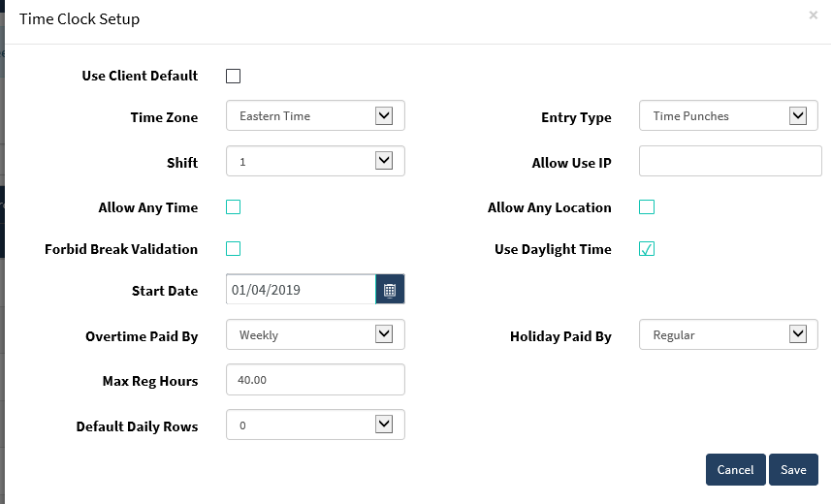Viewport: 831px width, 504px height.
Task: Click into the Max Reg Hours field
Action: (x=315, y=380)
